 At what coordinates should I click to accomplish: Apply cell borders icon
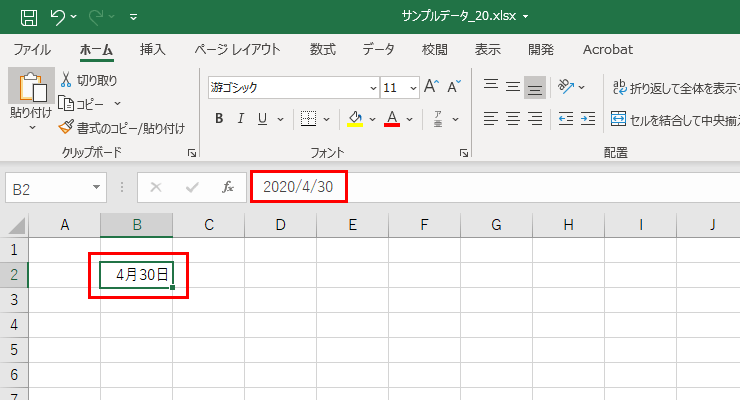pyautogui.click(x=308, y=119)
